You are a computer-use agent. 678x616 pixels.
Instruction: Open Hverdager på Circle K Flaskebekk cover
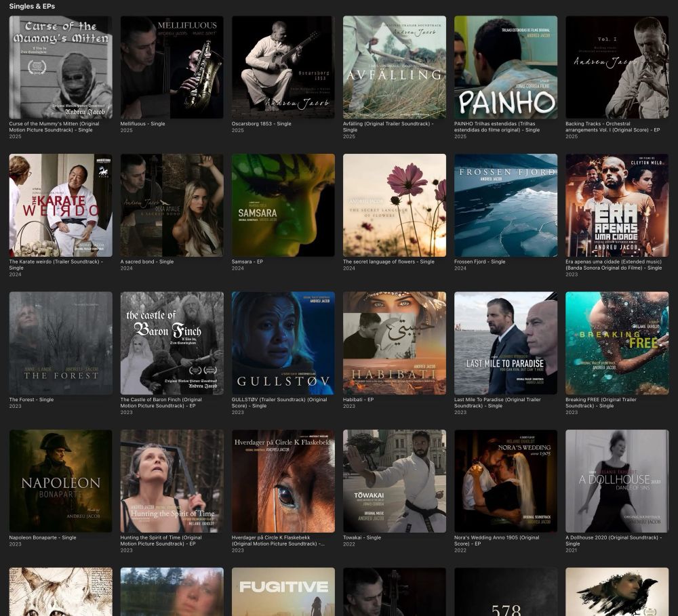tap(283, 481)
